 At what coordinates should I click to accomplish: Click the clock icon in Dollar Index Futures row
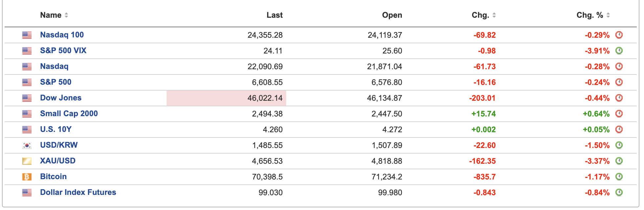pos(619,192)
